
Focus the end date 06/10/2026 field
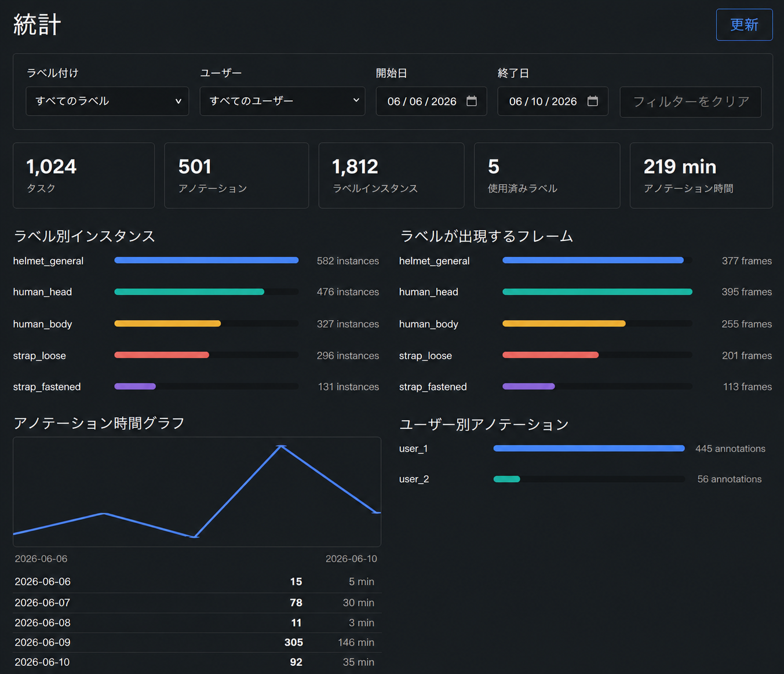click(x=553, y=101)
